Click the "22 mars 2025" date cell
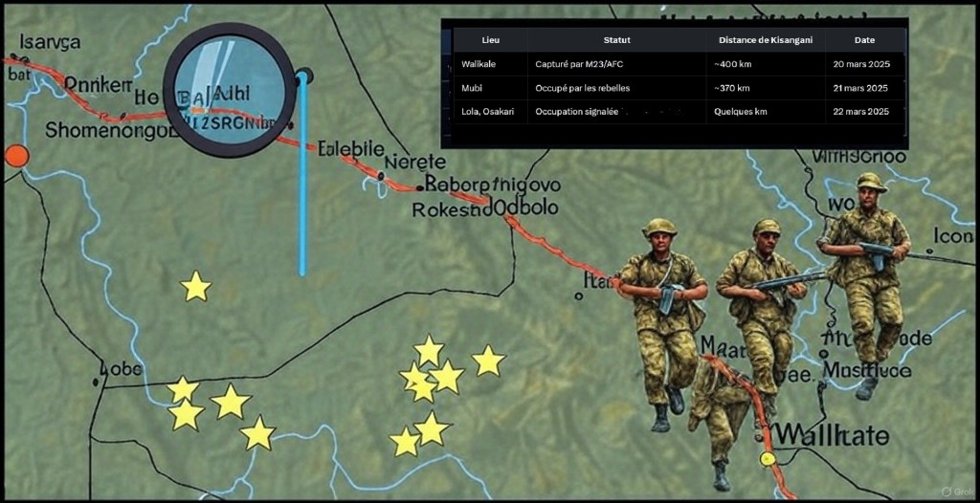 click(x=864, y=112)
